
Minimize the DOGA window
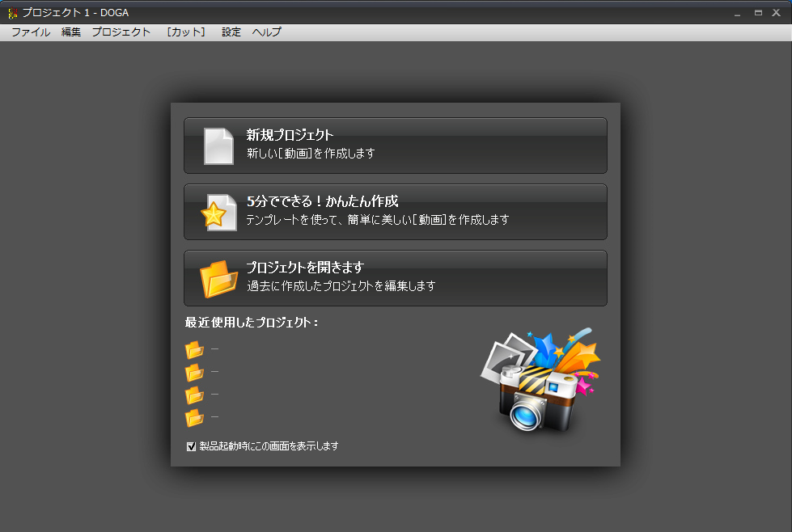tap(737, 13)
